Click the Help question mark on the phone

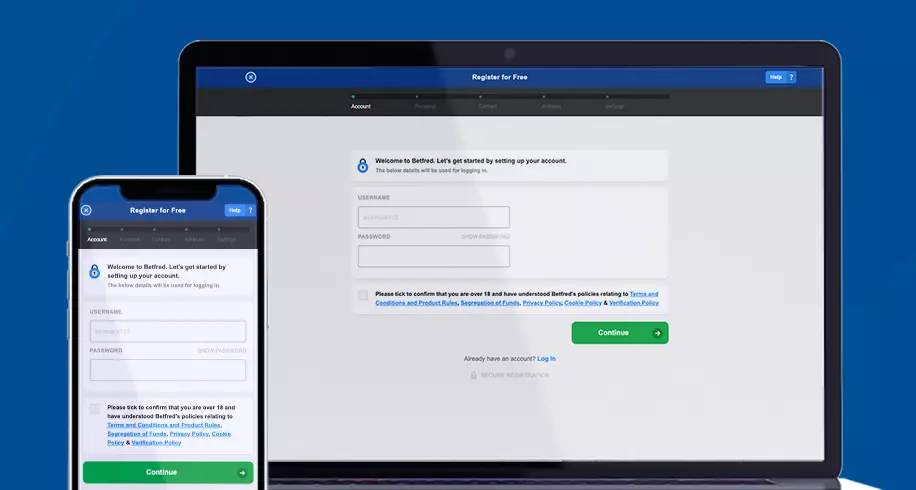coord(250,210)
